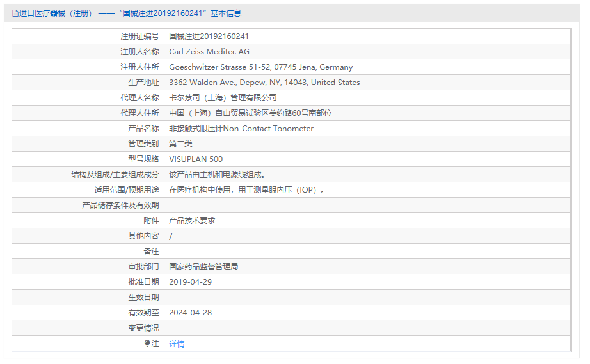Select model specification VISUPLAN 500
Screen dimensions: 590x364
click(196, 159)
